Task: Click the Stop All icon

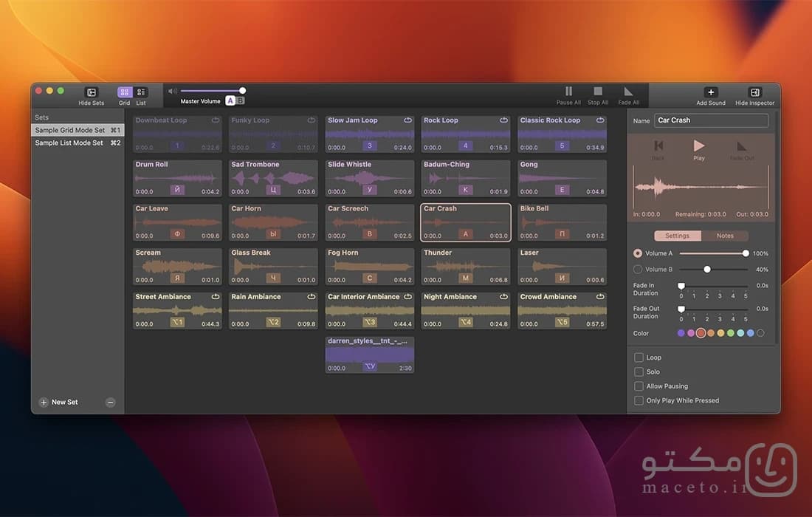Action: (598, 91)
